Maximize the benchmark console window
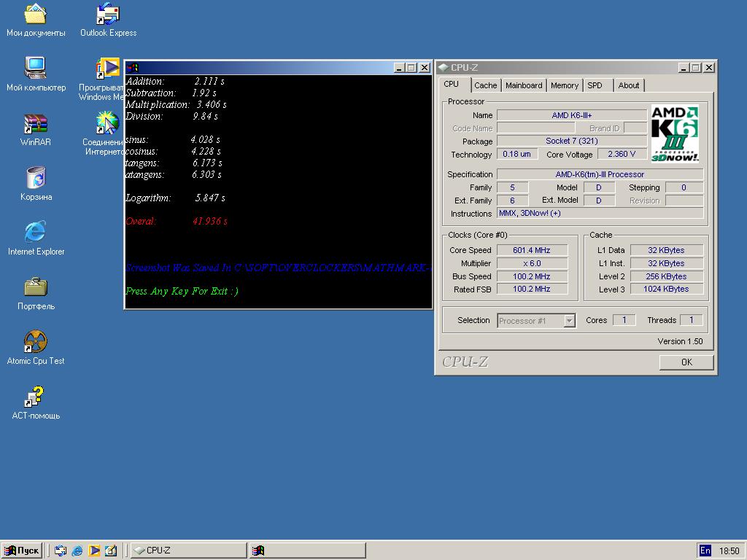The image size is (747, 560). point(411,68)
